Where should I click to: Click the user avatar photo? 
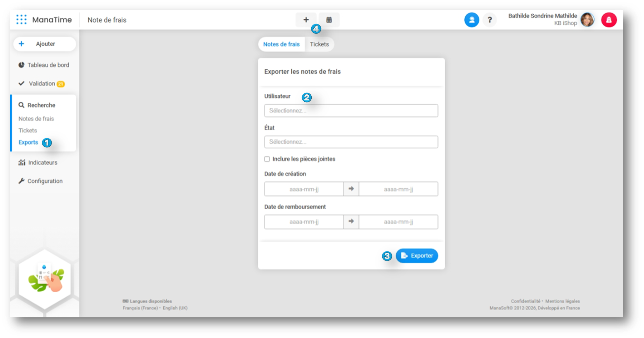point(587,20)
